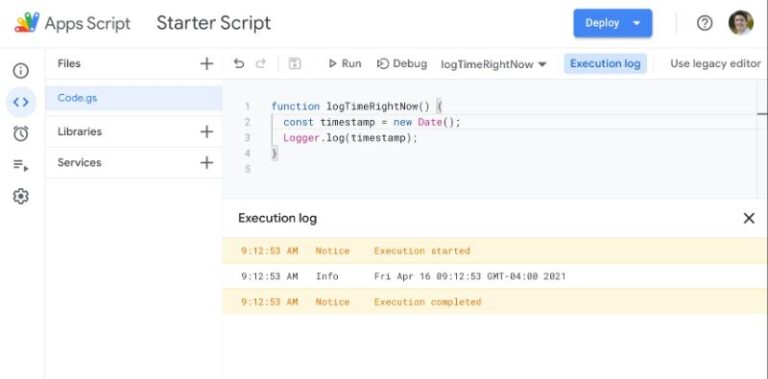The image size is (768, 379).
Task: Close the Execution log panel
Action: pos(749,218)
